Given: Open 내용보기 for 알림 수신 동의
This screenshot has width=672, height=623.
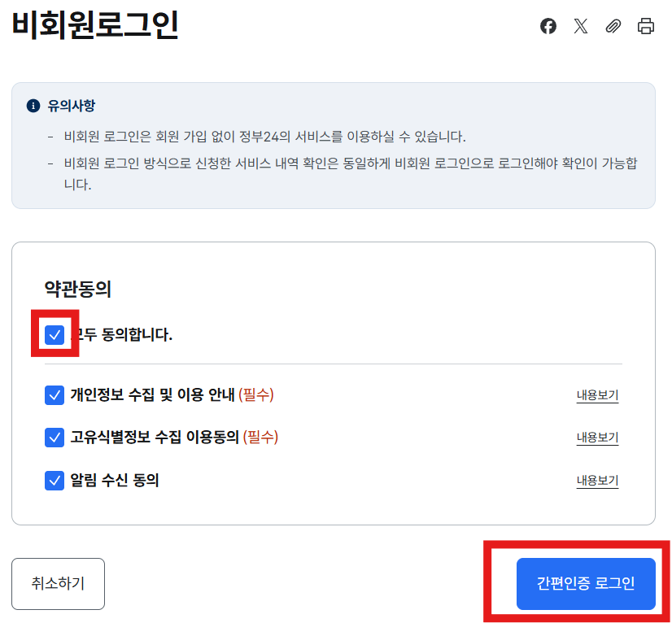Looking at the screenshot, I should (597, 481).
